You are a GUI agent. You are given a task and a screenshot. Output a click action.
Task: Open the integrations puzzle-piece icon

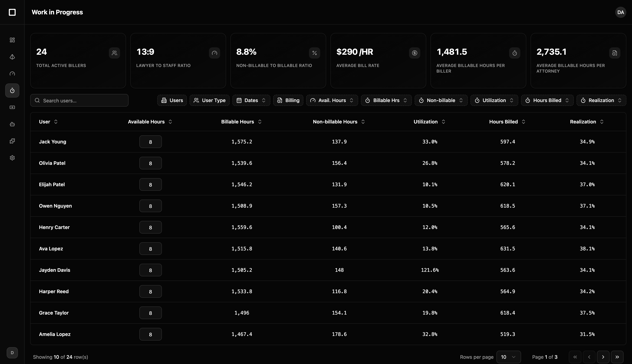click(x=12, y=141)
